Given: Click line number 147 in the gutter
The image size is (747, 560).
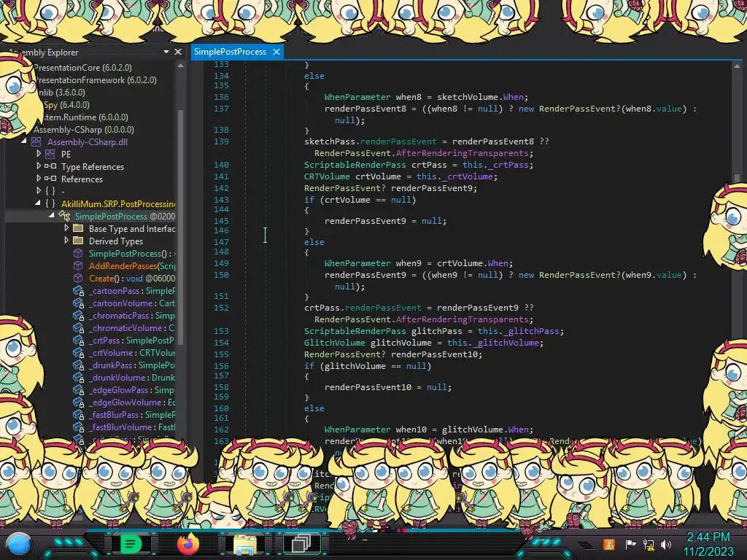Looking at the screenshot, I should point(221,242).
